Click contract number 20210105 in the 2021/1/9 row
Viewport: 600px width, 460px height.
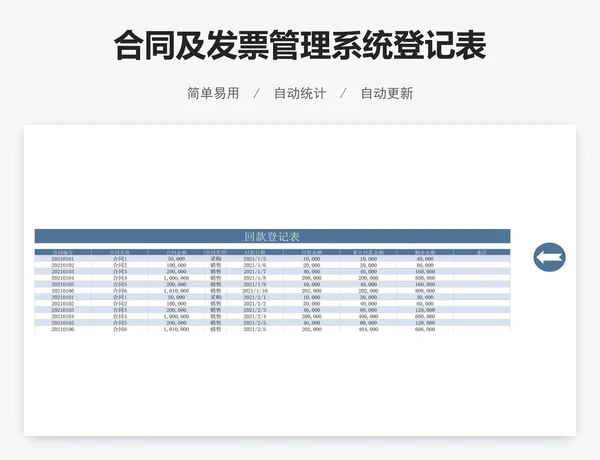tap(63, 284)
